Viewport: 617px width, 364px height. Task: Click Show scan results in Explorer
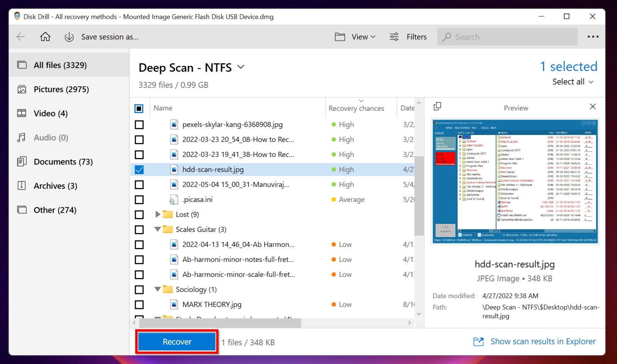[543, 341]
